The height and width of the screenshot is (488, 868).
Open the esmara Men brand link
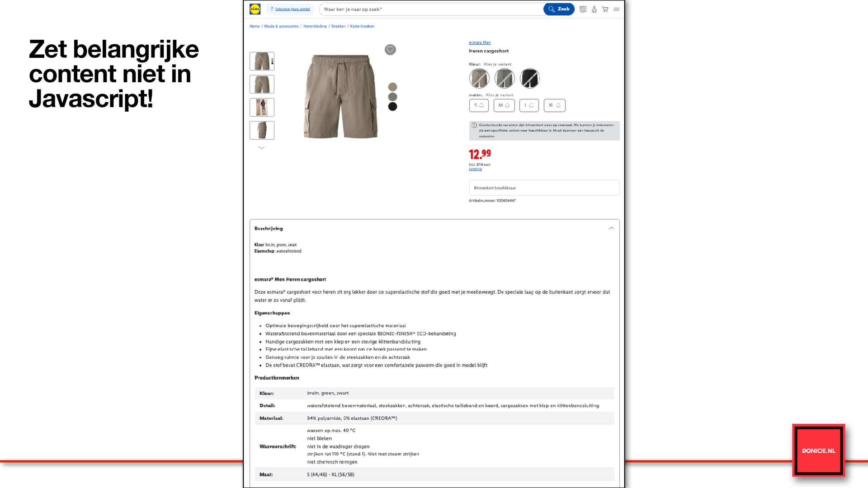[x=480, y=42]
